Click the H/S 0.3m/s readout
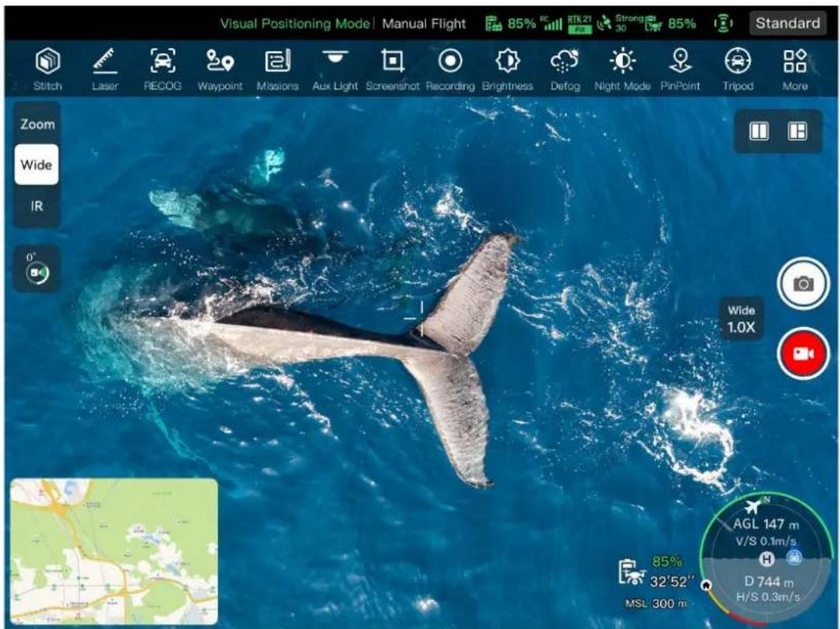 point(769,596)
